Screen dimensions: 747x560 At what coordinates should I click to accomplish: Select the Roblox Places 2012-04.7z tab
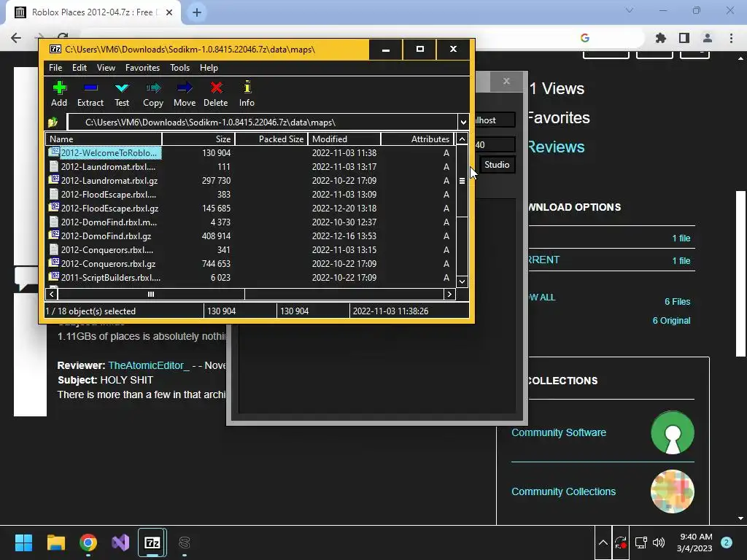pyautogui.click(x=93, y=12)
